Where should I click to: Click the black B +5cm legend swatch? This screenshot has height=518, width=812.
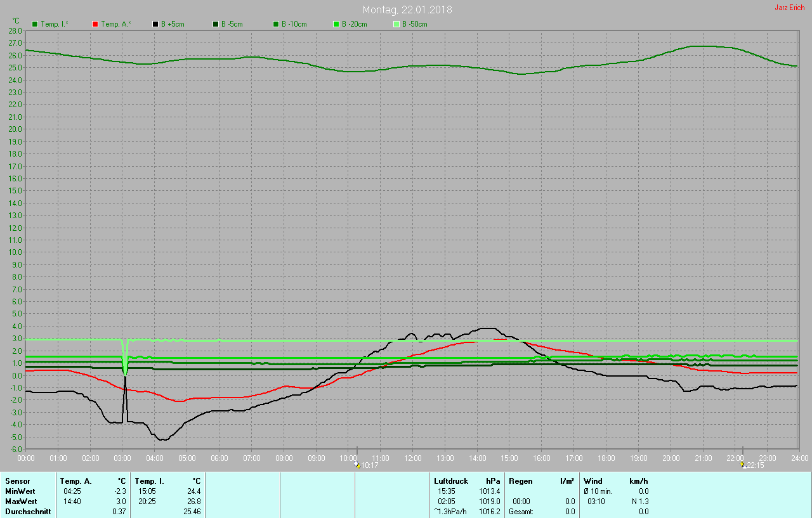155,24
